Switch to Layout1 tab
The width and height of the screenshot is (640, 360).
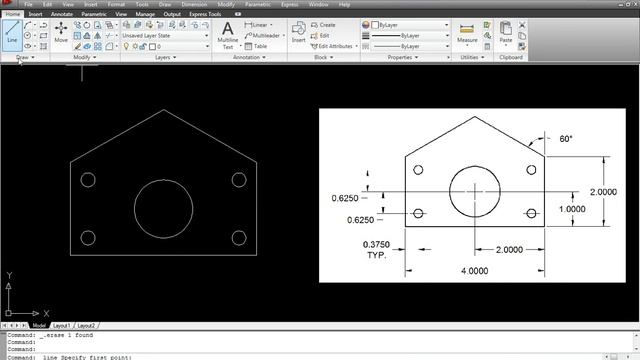(62, 326)
